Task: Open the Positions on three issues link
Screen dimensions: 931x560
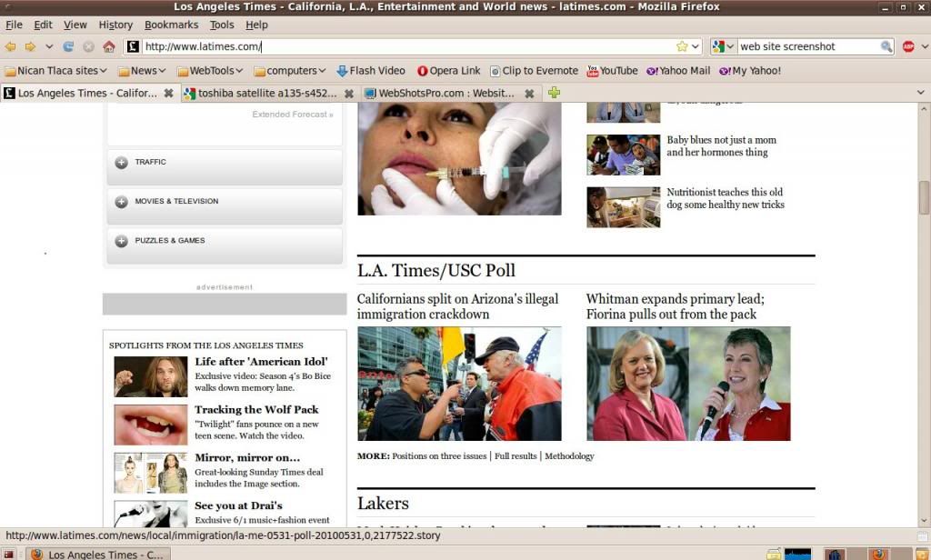Action: point(439,456)
